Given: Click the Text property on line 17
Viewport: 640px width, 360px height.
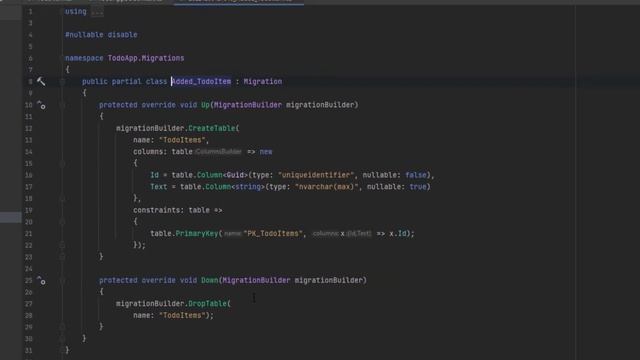Looking at the screenshot, I should [x=158, y=187].
